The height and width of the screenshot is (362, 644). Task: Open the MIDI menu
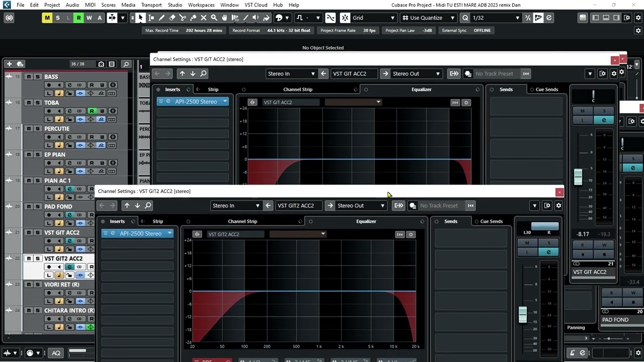(90, 5)
